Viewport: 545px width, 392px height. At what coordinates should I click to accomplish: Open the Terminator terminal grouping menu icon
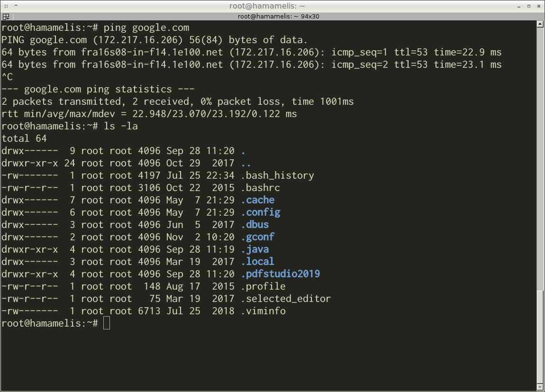(x=6, y=16)
